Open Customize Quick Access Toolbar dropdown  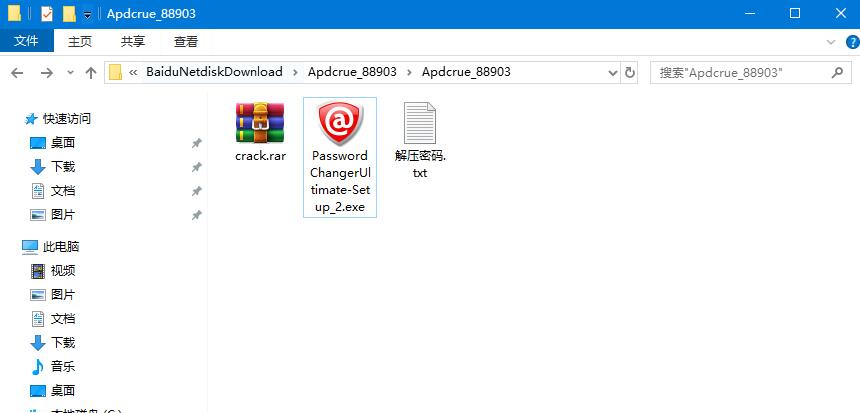(x=87, y=14)
